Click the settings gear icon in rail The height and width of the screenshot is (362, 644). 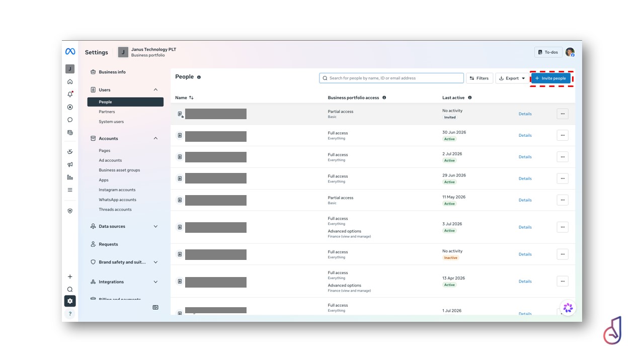click(70, 301)
